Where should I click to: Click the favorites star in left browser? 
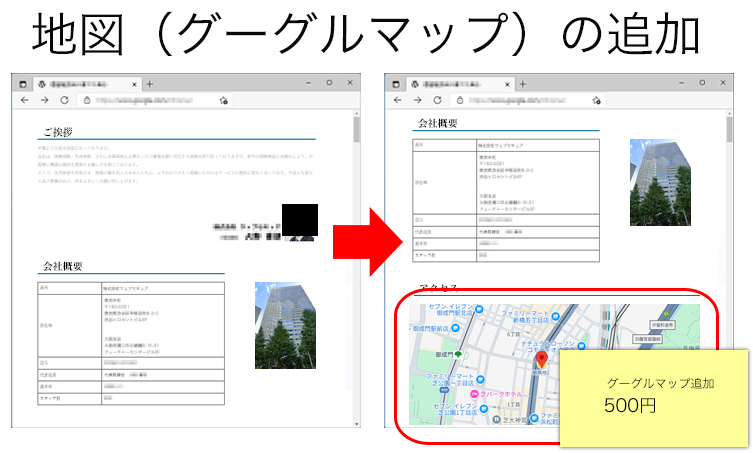point(224,101)
